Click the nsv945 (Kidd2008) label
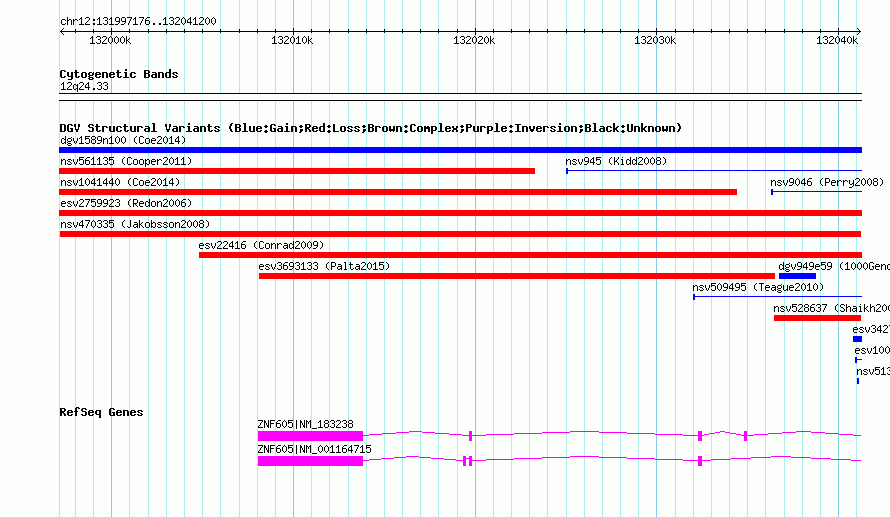The height and width of the screenshot is (517, 890). 616,161
